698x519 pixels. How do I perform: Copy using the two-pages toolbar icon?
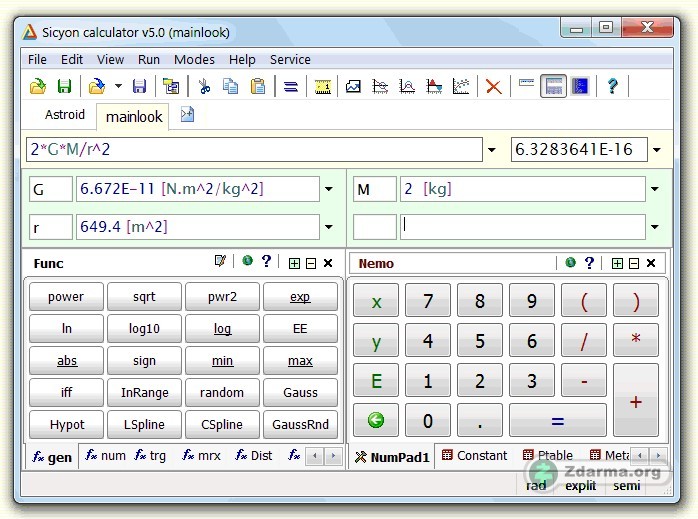pyautogui.click(x=231, y=86)
